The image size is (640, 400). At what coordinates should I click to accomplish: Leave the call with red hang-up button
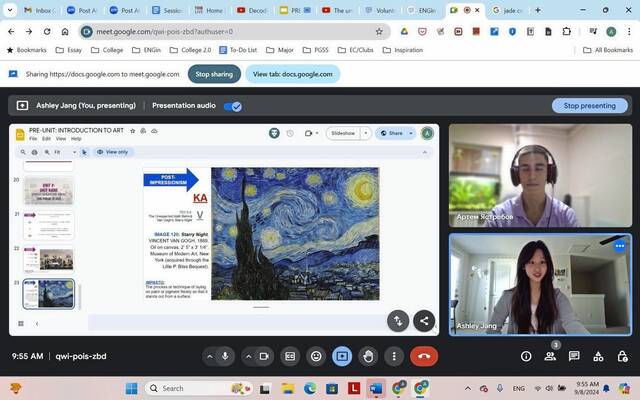pyautogui.click(x=424, y=356)
